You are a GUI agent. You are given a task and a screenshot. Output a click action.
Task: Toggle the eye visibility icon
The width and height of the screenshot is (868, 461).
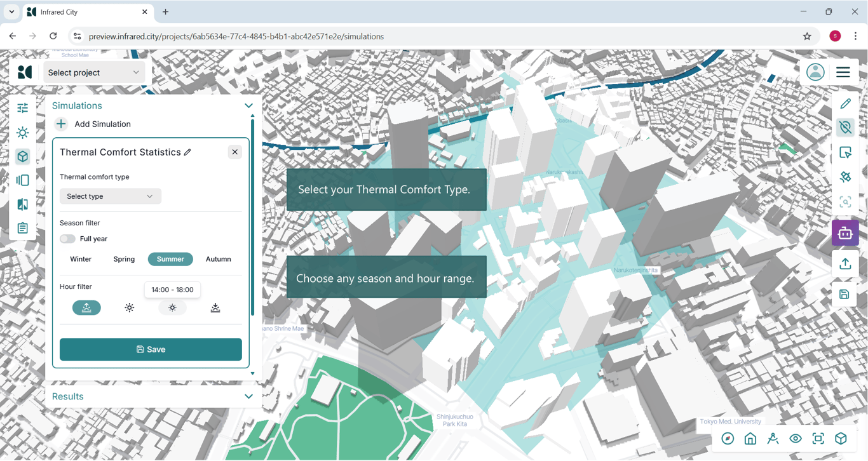(796, 439)
